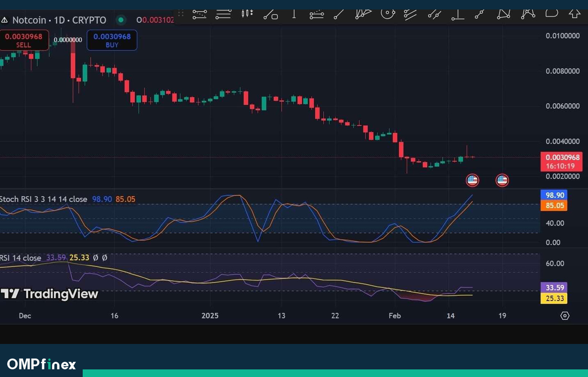The height and width of the screenshot is (377, 588).
Task: Click the red current price label on axis
Action: tap(561, 161)
